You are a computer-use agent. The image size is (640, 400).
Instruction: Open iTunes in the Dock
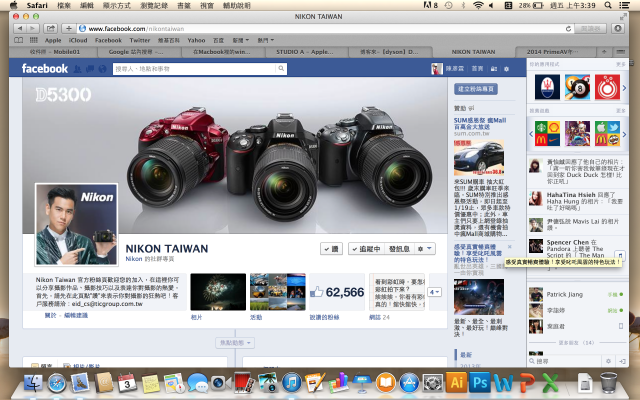click(x=291, y=383)
